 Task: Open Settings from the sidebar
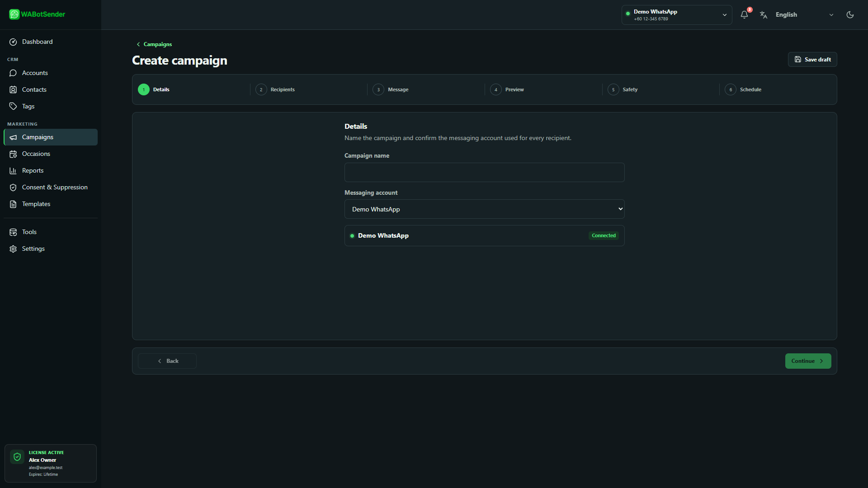point(51,249)
